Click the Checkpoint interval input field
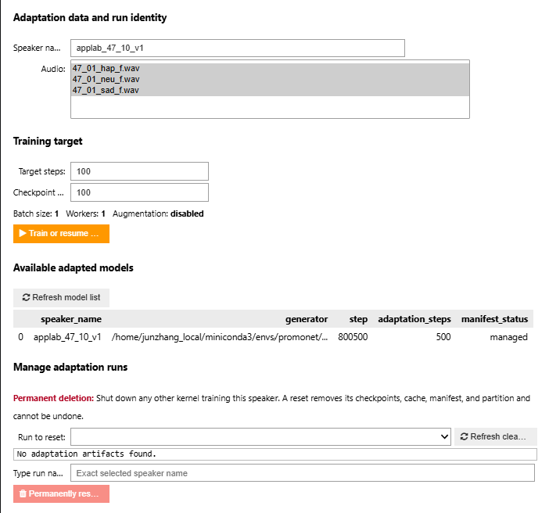Viewport: 549px width, 513px height. point(139,192)
